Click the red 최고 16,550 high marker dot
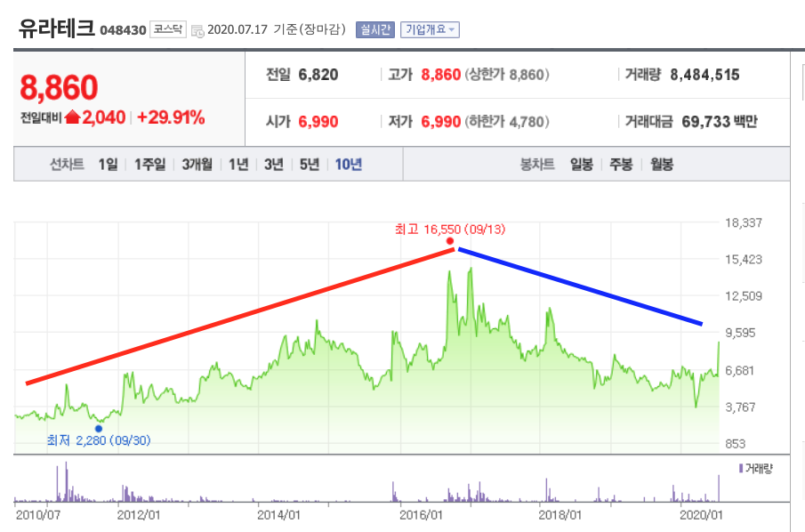The image size is (805, 532). [x=450, y=241]
